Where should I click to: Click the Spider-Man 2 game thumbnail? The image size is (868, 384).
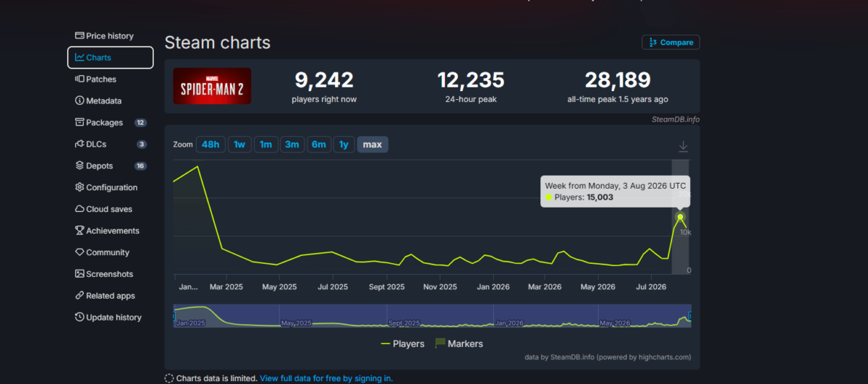[212, 86]
